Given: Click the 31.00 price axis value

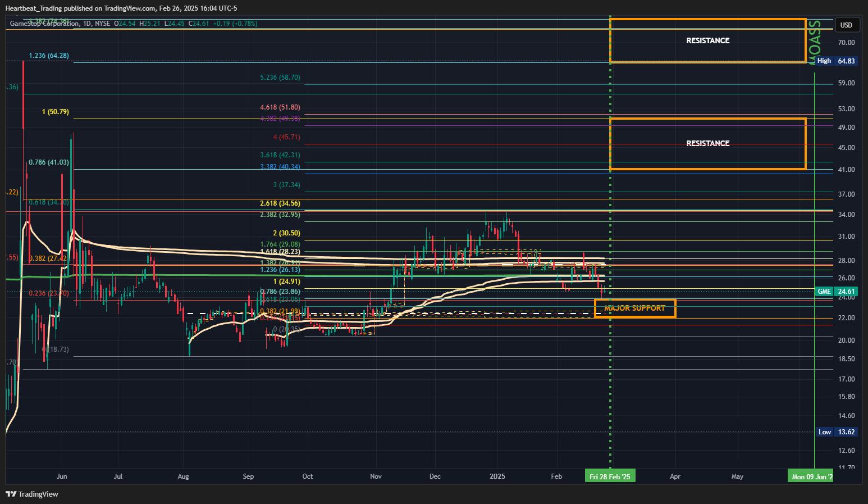Looking at the screenshot, I should (846, 237).
